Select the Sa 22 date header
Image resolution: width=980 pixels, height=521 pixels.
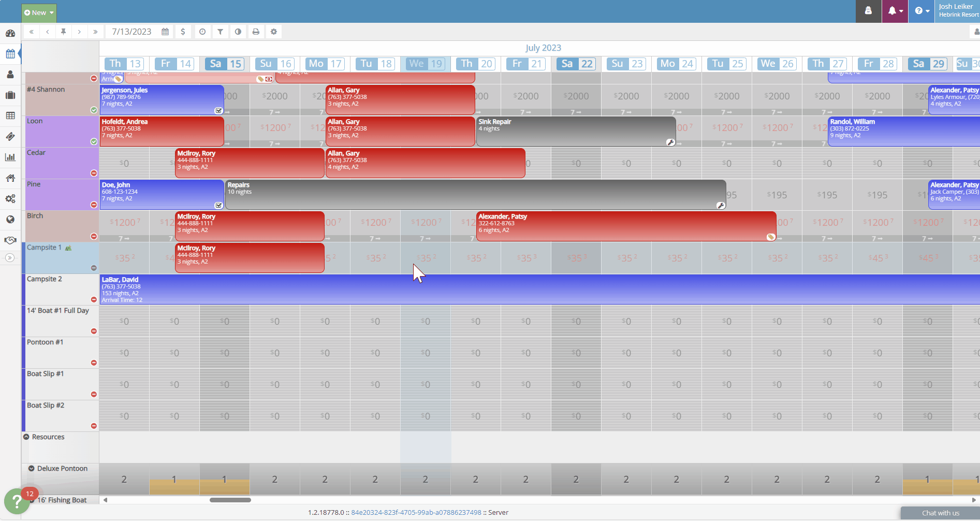pos(576,64)
